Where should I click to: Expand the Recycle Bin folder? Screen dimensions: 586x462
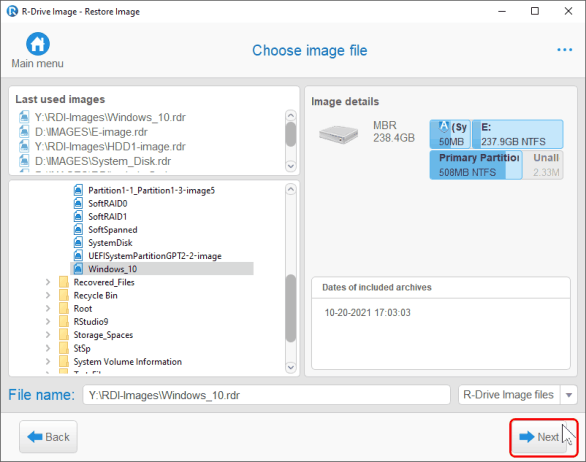point(48,295)
